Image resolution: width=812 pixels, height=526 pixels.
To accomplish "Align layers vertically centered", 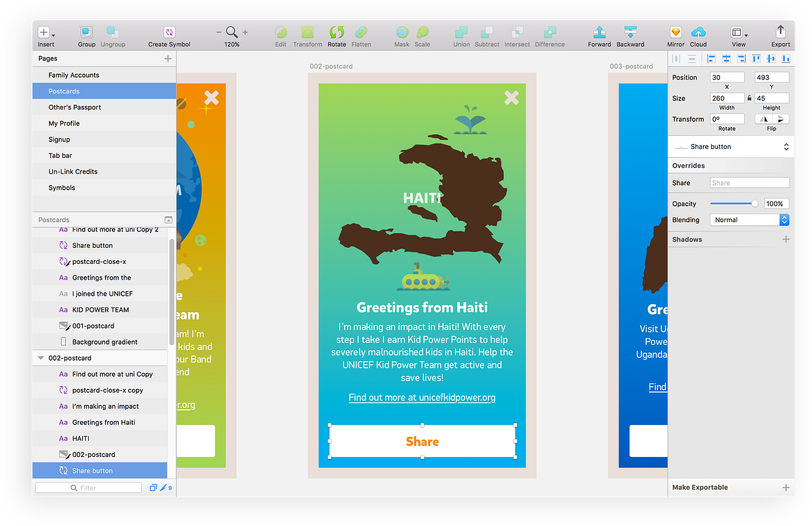I will [771, 59].
